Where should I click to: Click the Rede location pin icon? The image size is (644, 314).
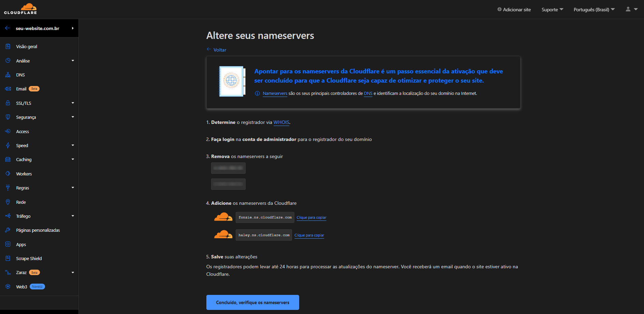coord(8,202)
